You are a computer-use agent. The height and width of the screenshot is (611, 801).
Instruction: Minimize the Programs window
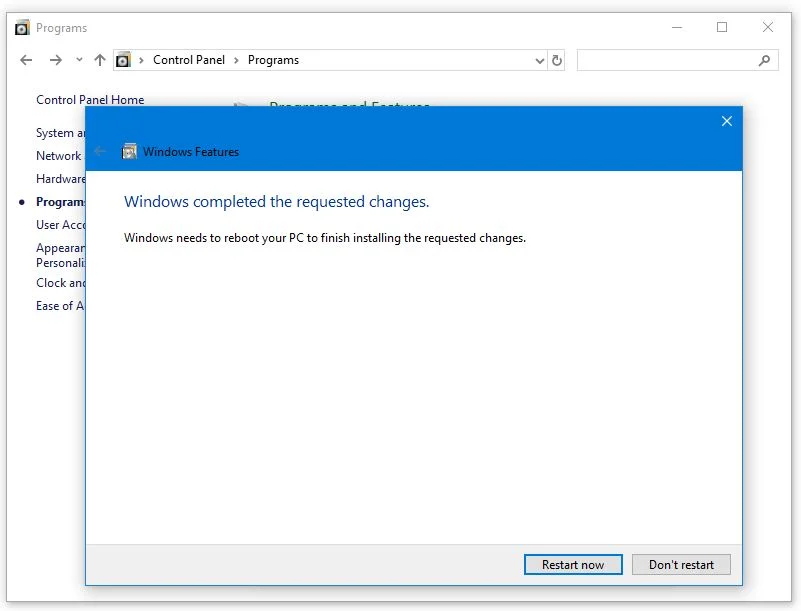click(677, 28)
